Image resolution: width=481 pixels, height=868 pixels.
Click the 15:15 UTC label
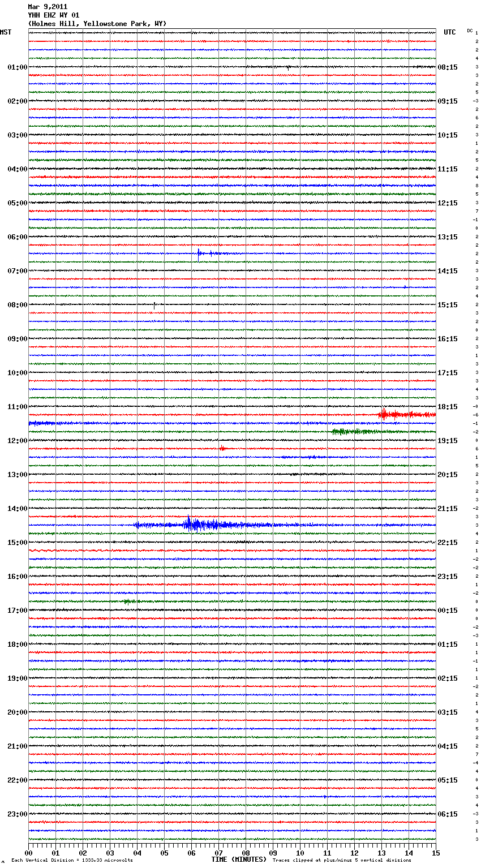point(448,305)
